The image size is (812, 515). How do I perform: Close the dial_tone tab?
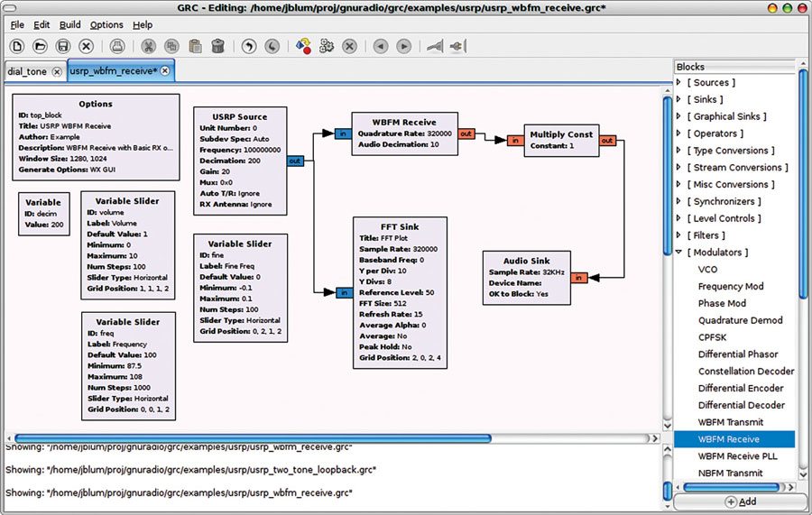click(57, 71)
